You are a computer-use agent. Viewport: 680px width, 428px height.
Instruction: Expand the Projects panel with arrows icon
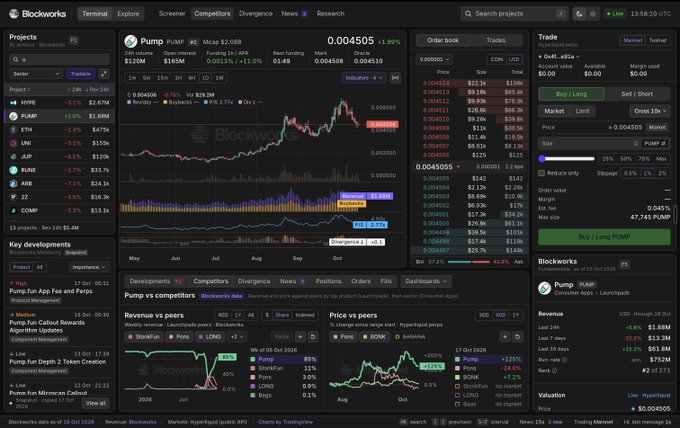(x=104, y=74)
